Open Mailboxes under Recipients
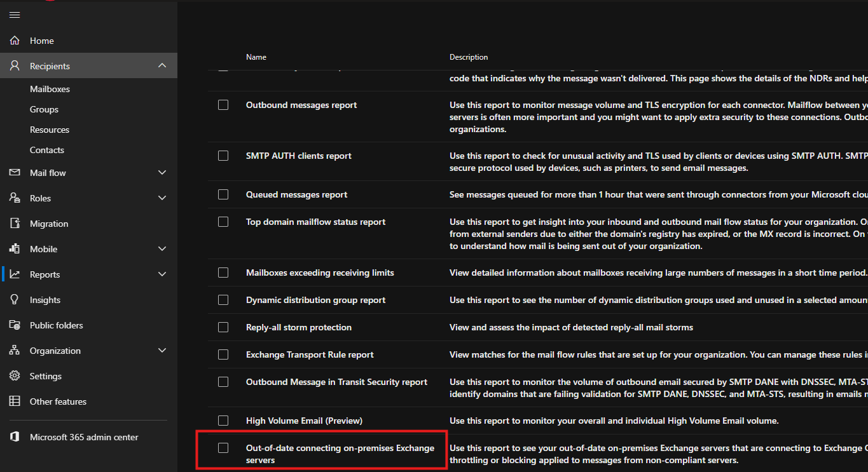 tap(50, 89)
